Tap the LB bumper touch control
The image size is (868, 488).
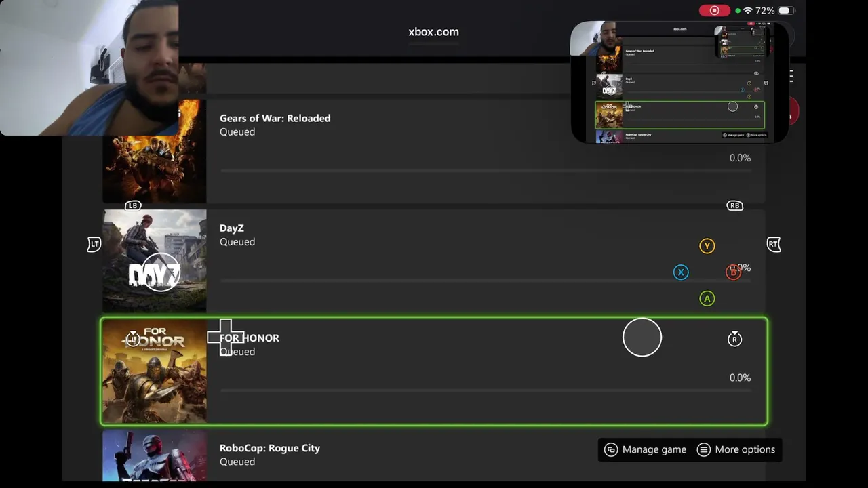coord(132,205)
